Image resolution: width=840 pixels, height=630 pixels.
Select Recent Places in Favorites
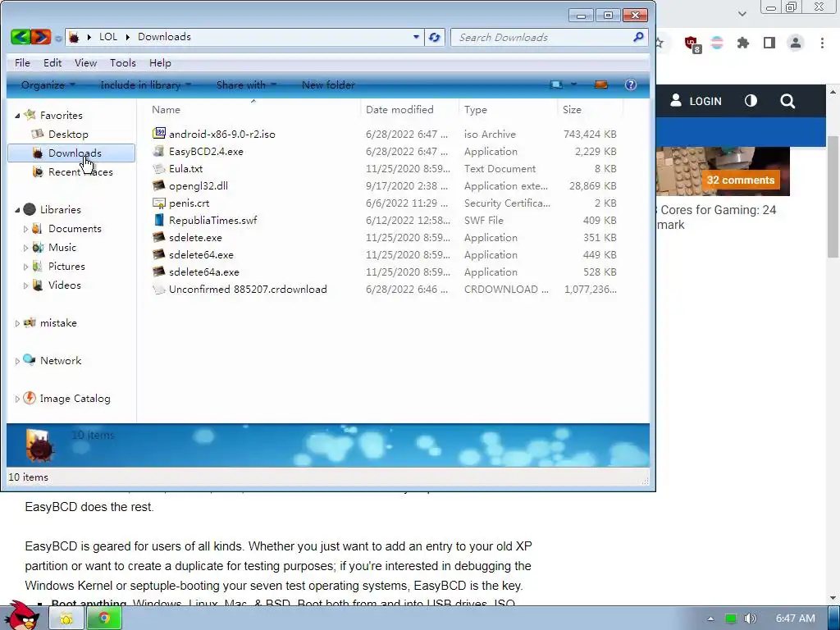point(80,172)
